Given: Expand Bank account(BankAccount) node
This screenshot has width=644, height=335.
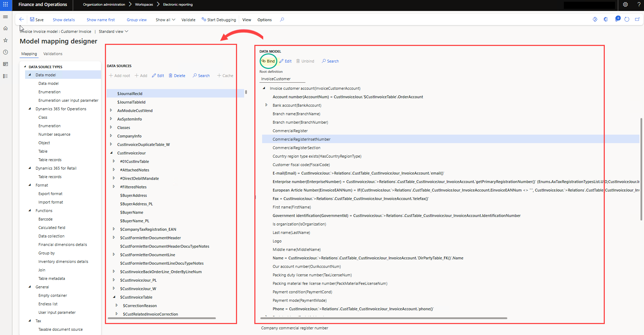Looking at the screenshot, I should [x=266, y=105].
